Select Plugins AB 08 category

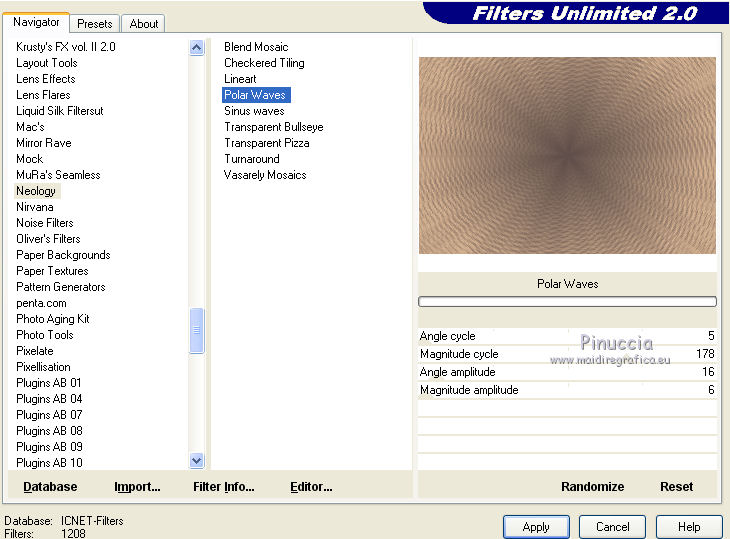click(49, 431)
